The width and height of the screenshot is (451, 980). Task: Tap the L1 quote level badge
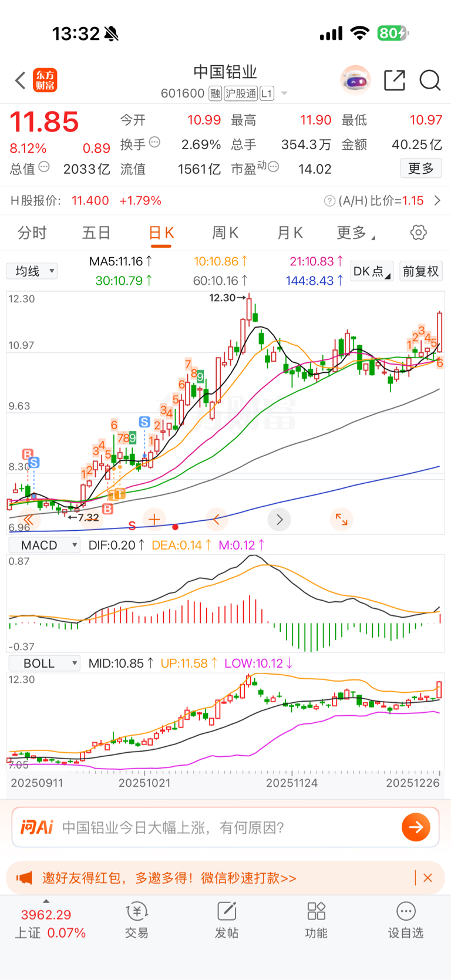tap(267, 94)
